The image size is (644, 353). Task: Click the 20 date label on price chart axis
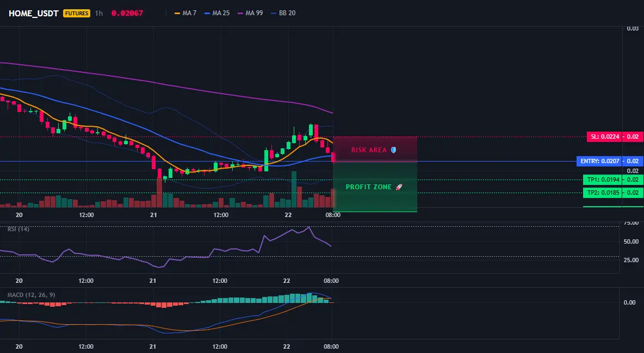tap(19, 215)
